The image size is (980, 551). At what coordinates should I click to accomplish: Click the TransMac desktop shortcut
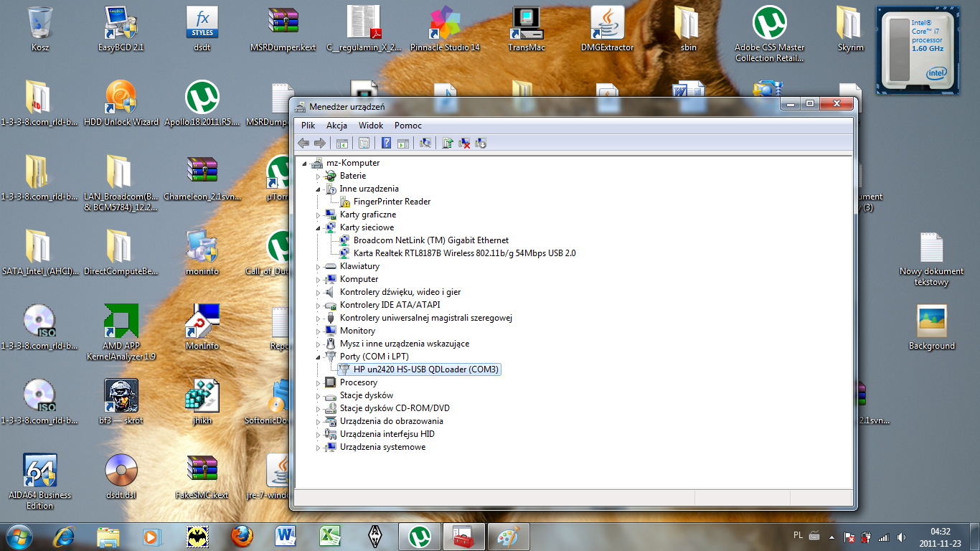click(x=526, y=29)
